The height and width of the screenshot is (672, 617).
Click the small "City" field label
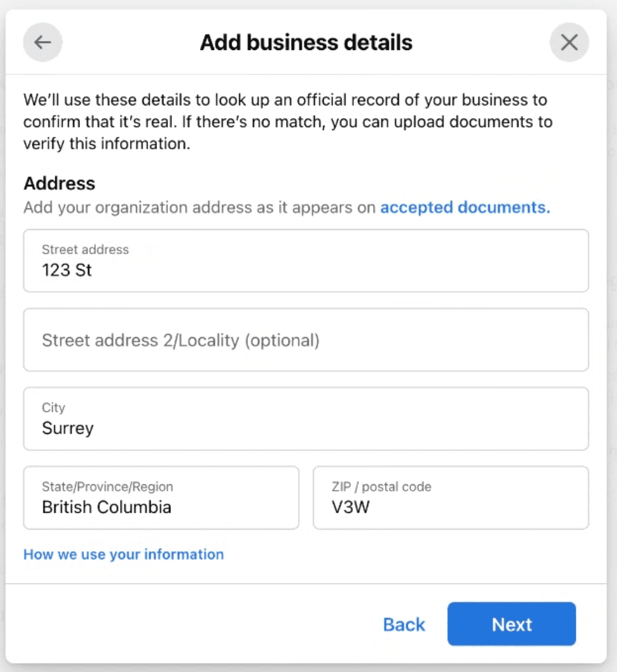(x=54, y=408)
